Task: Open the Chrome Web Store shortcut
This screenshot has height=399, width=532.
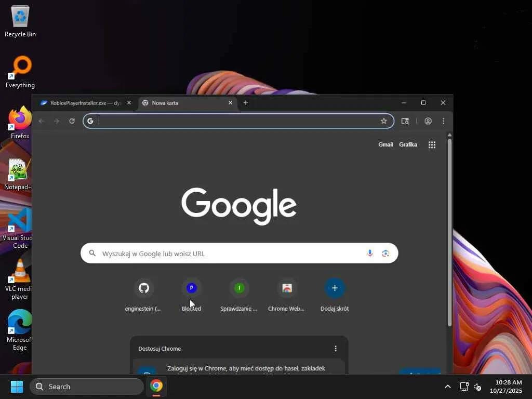Action: click(287, 295)
